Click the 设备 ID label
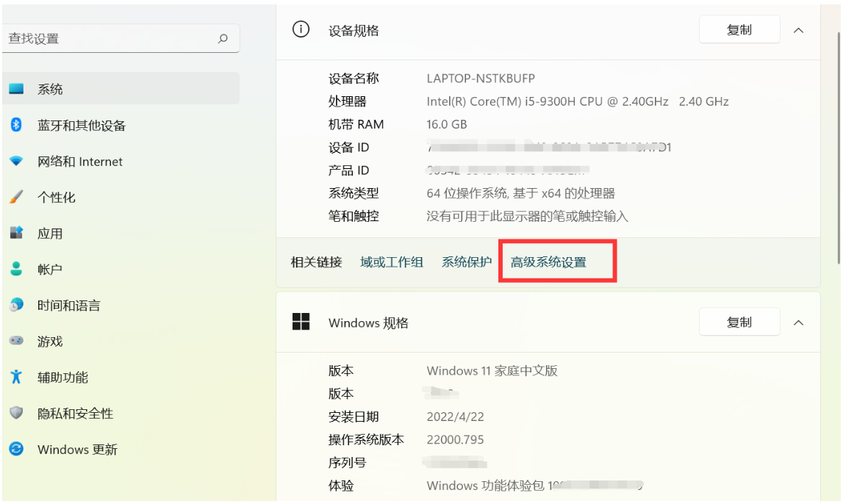This screenshot has height=504, width=857. tap(348, 148)
